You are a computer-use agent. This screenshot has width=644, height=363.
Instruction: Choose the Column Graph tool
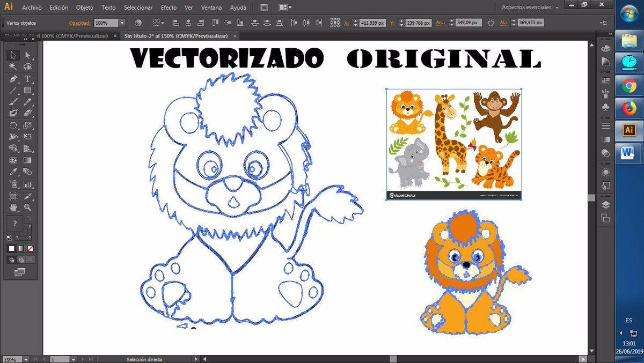(x=27, y=183)
